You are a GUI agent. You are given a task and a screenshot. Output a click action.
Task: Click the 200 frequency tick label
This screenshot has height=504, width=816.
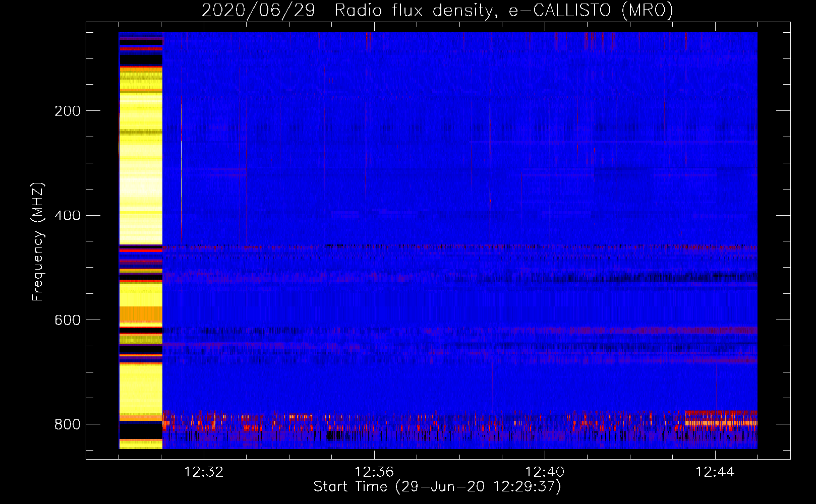(68, 111)
